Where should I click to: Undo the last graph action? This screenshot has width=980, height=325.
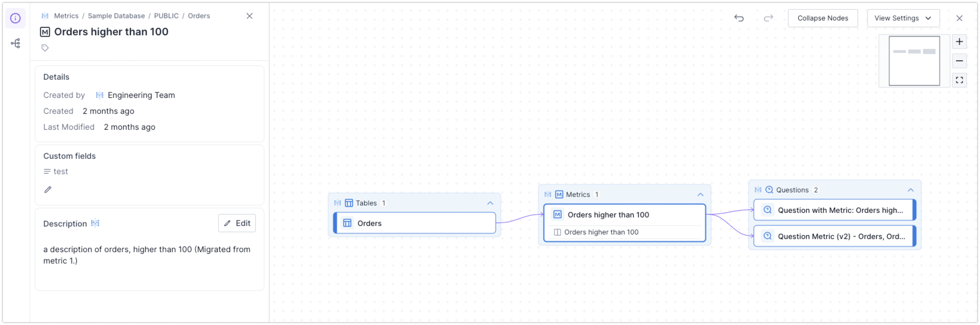pos(739,18)
